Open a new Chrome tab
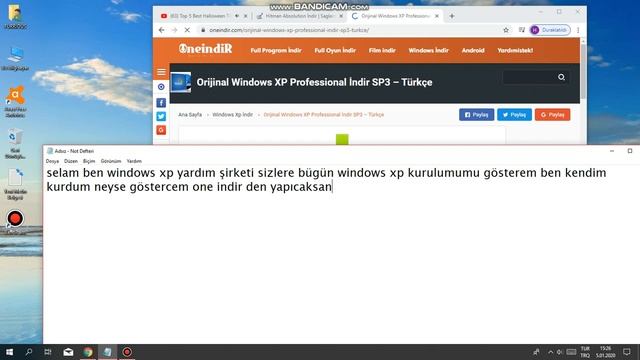 452,16
